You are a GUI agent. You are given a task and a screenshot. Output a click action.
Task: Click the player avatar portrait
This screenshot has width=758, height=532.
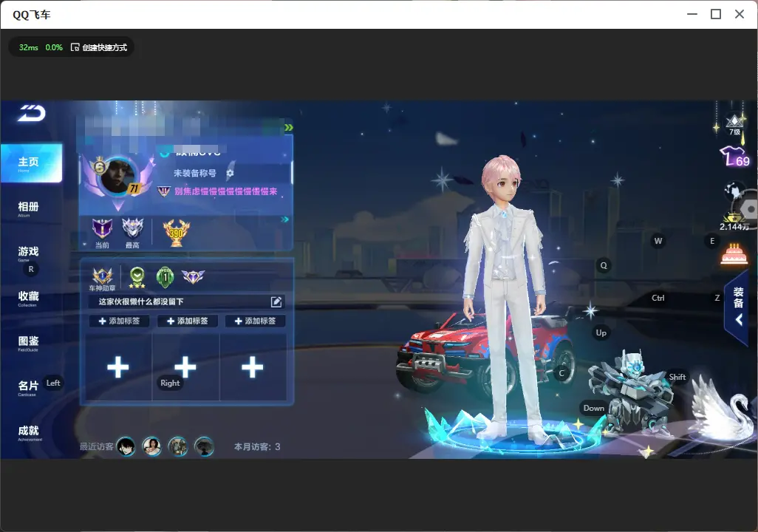click(x=117, y=176)
